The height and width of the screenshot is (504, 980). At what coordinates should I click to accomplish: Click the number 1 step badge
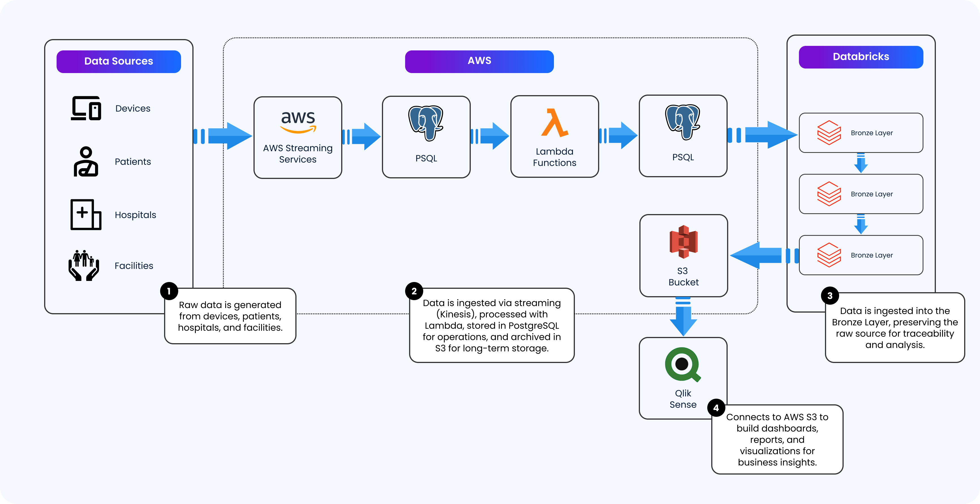coord(169,291)
